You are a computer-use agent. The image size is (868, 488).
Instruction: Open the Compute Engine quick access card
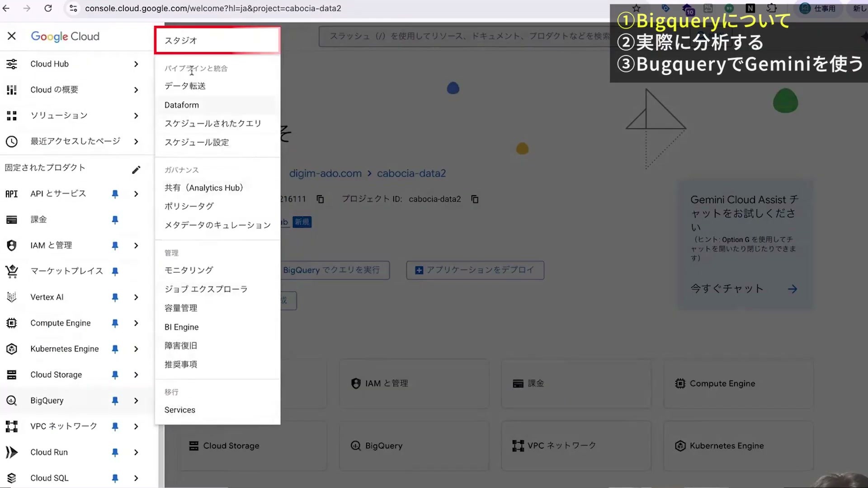[738, 384]
